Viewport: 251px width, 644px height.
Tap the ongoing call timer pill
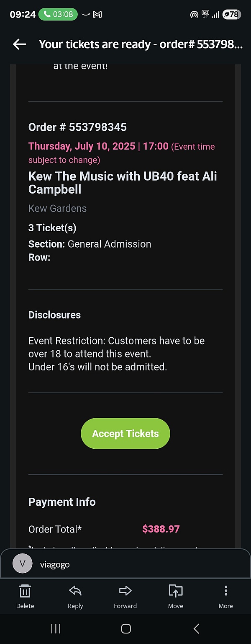tap(58, 14)
